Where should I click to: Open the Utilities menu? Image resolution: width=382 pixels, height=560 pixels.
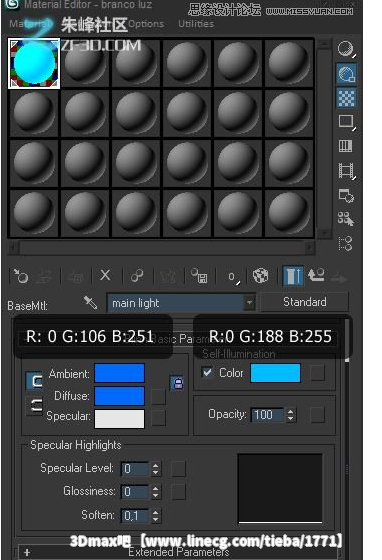(x=196, y=24)
